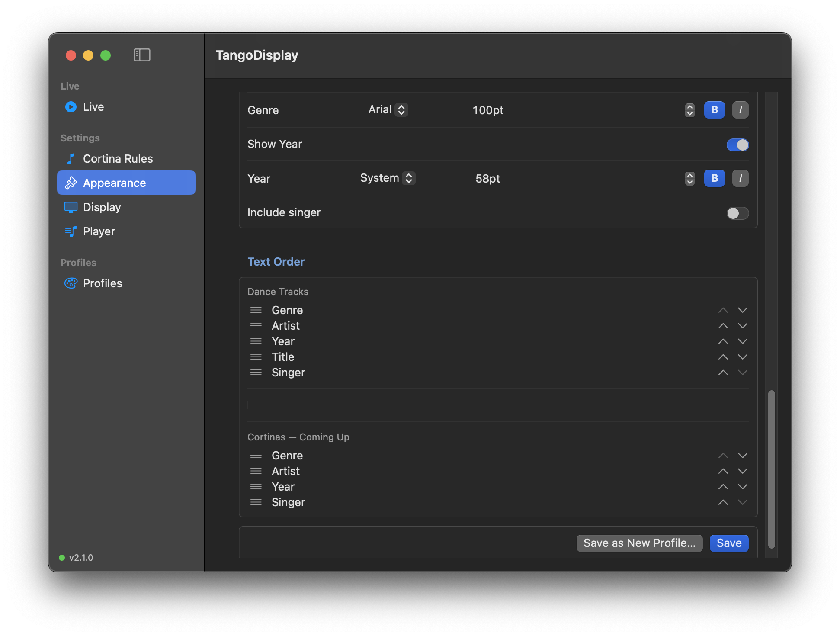Move Dance Tracks Artist up
The width and height of the screenshot is (840, 636).
723,326
